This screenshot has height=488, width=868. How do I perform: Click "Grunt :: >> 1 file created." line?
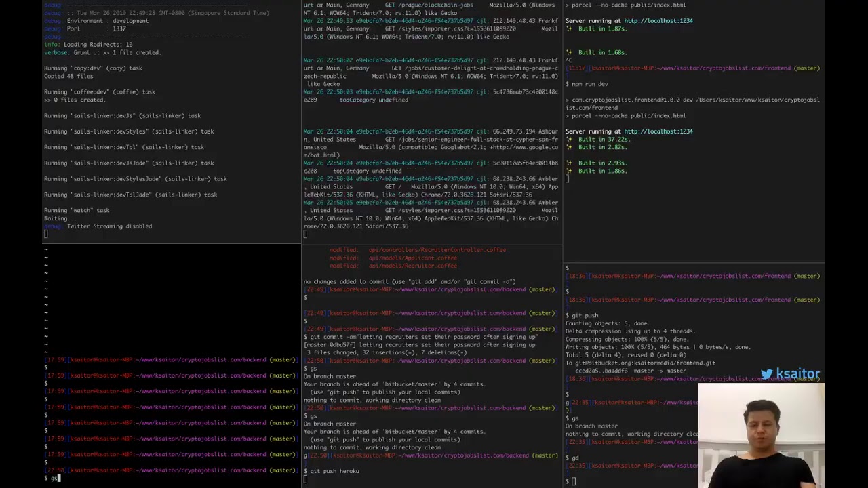click(x=102, y=52)
